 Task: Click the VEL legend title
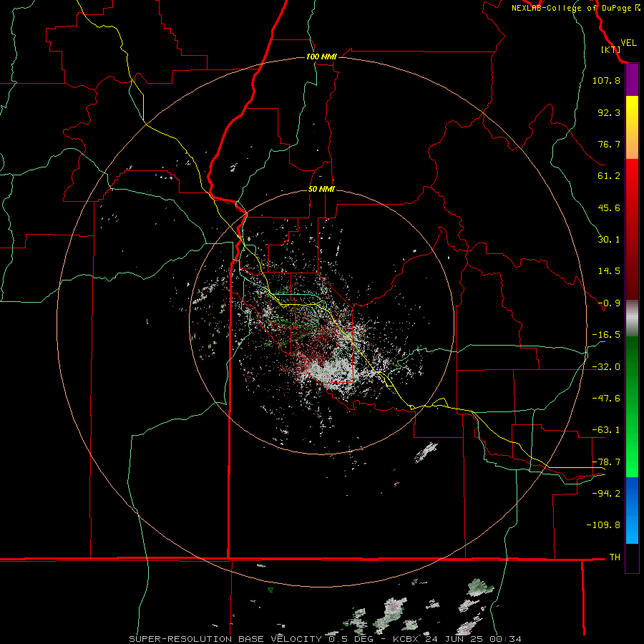coord(628,43)
